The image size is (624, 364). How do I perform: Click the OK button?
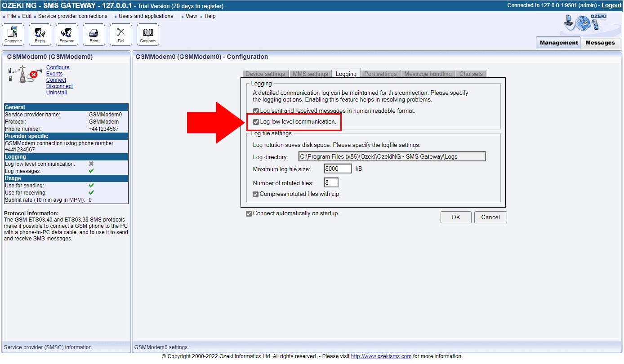coord(456,217)
